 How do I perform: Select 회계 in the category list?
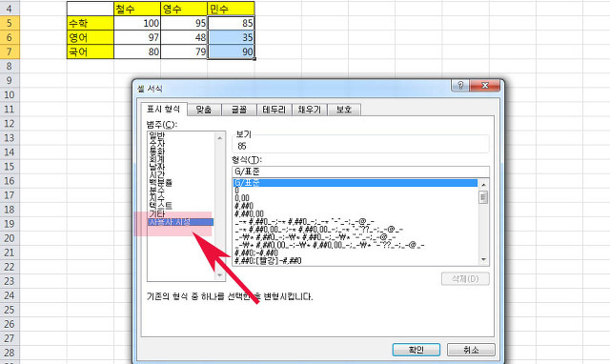point(156,159)
